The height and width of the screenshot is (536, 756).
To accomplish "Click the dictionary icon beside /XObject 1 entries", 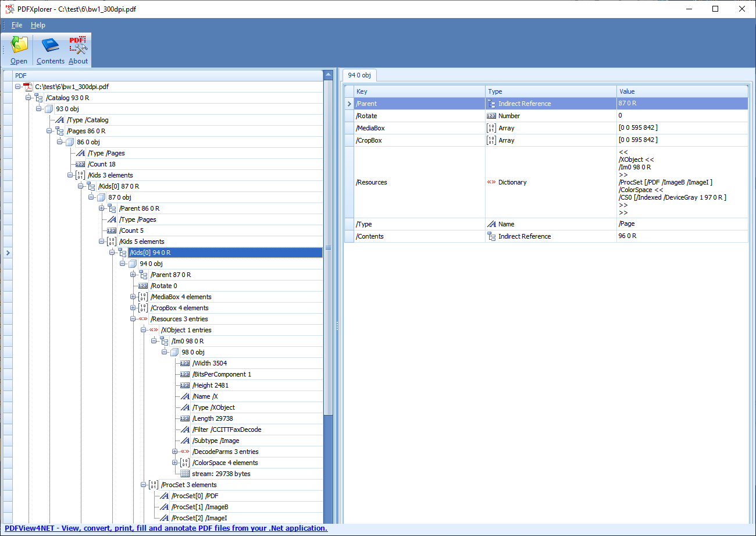I will point(154,330).
